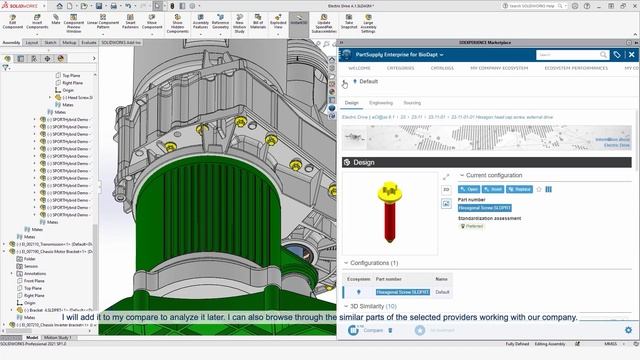This screenshot has width=640, height=360.
Task: Click the trash icon next to Compare
Action: point(390,330)
